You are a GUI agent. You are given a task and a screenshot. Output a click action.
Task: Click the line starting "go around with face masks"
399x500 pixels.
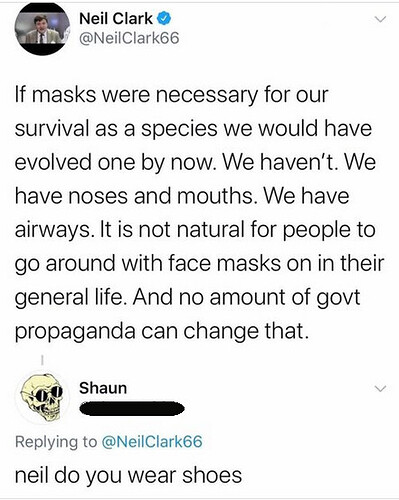199,264
